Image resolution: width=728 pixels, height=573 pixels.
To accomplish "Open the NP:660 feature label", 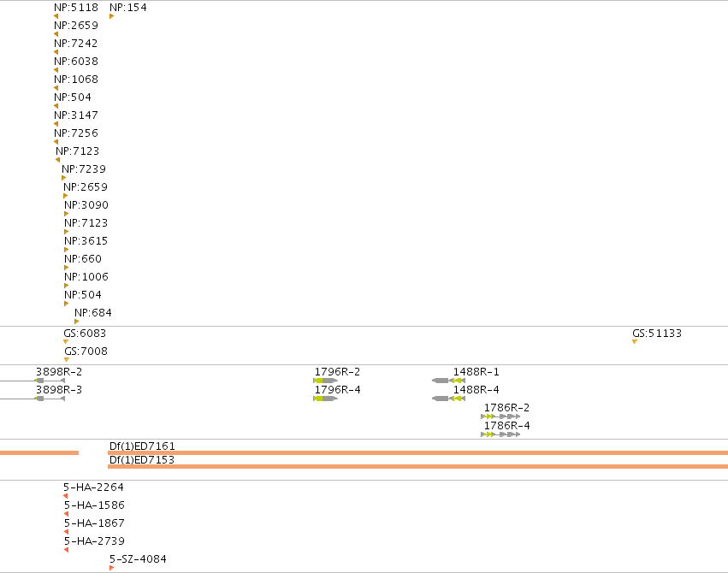I will coord(83,259).
